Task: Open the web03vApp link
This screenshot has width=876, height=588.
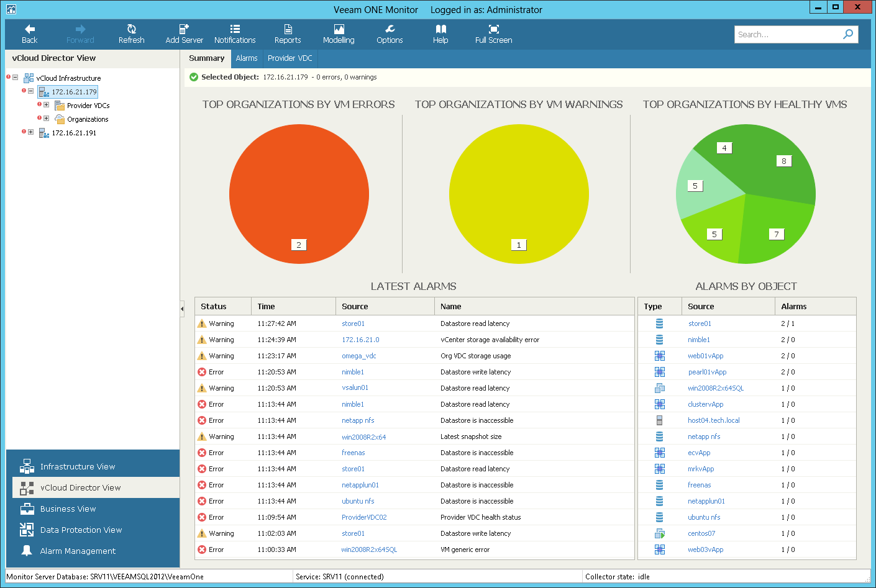Action: 705,550
